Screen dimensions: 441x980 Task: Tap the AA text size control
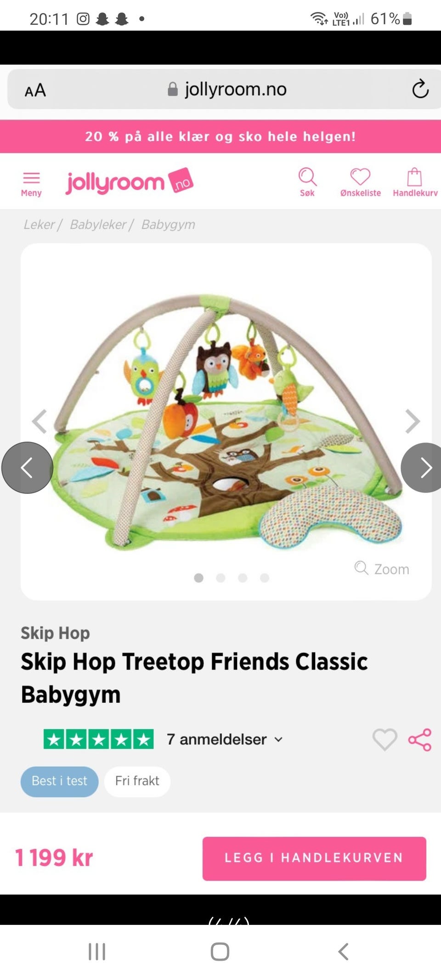click(x=35, y=90)
